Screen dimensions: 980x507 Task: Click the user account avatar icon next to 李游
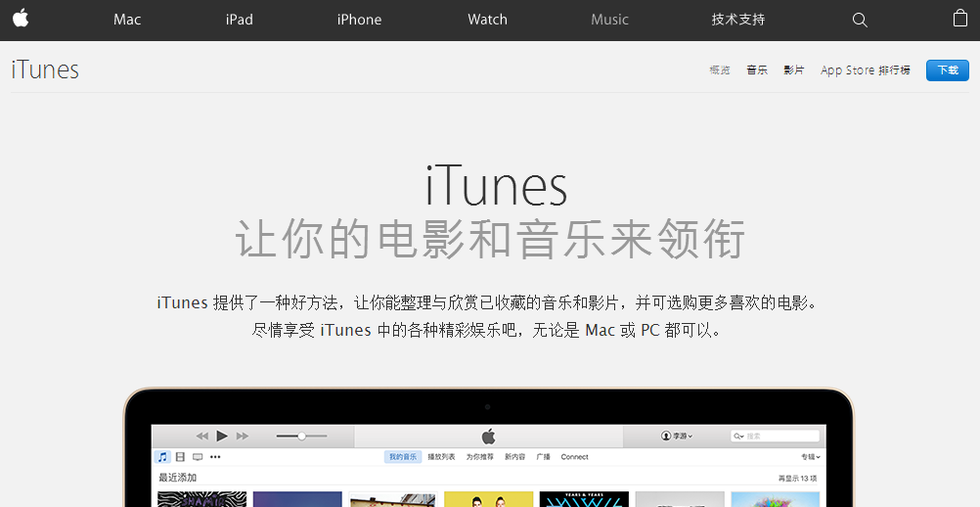[x=666, y=436]
